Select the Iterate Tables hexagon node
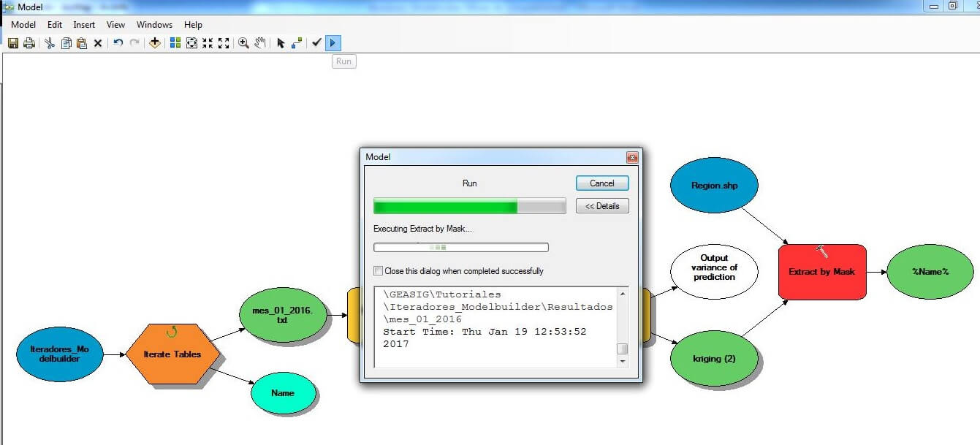The image size is (980, 445). [172, 354]
